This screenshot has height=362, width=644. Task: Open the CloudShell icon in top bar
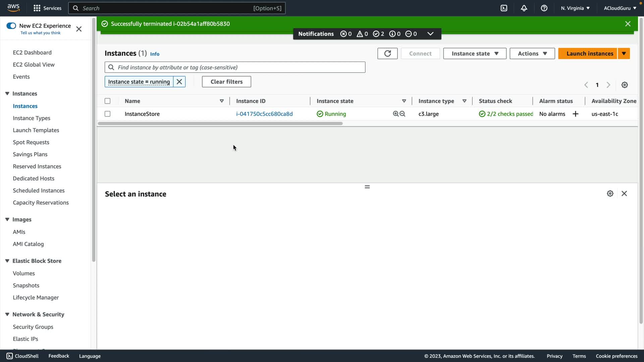(504, 8)
